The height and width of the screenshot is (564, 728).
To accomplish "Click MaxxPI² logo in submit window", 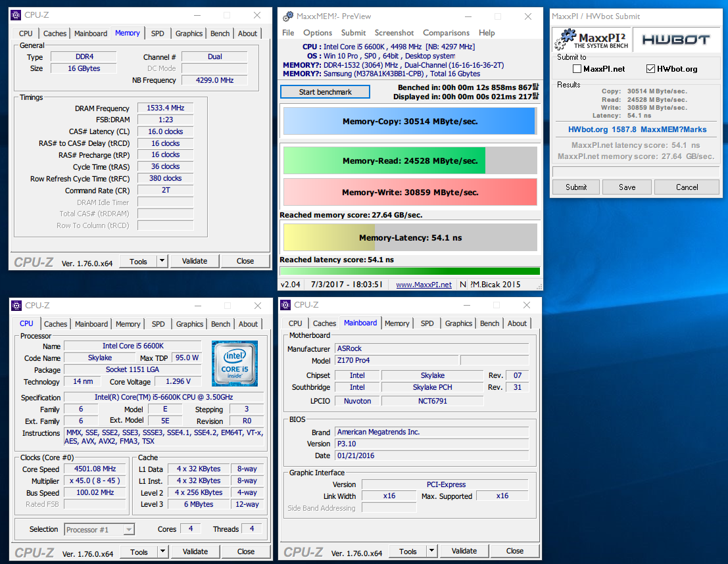I will pos(592,40).
